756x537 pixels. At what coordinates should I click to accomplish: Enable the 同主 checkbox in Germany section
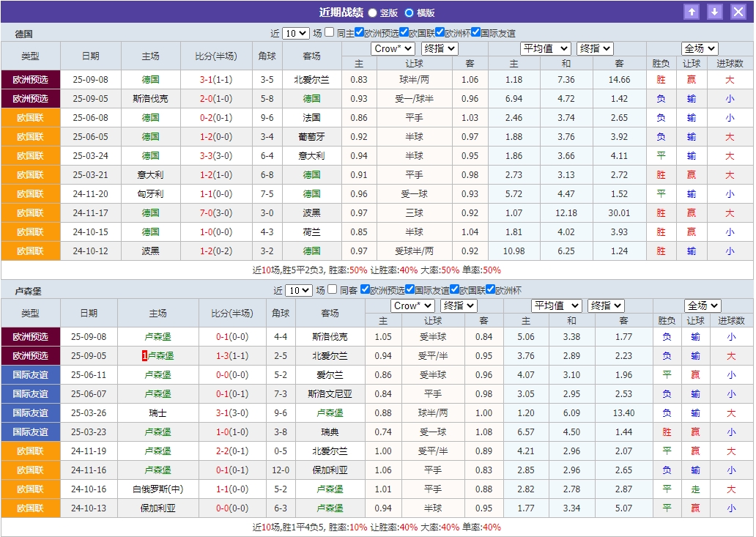tap(330, 33)
